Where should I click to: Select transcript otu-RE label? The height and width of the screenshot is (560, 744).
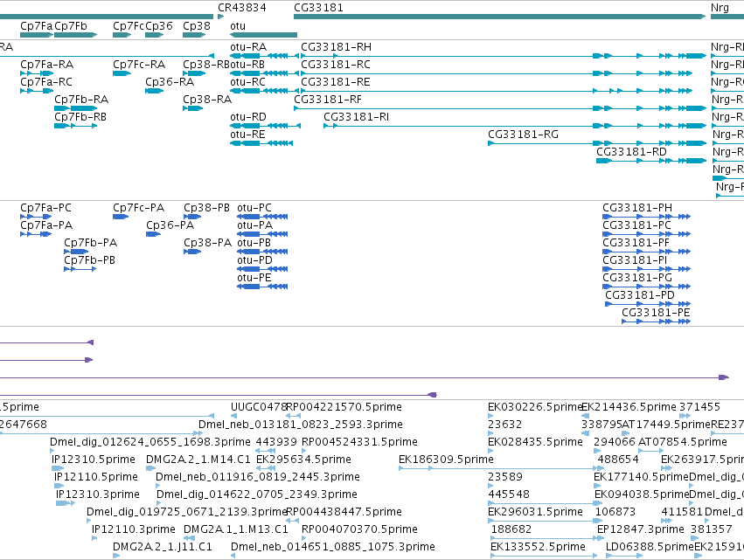pyautogui.click(x=247, y=135)
